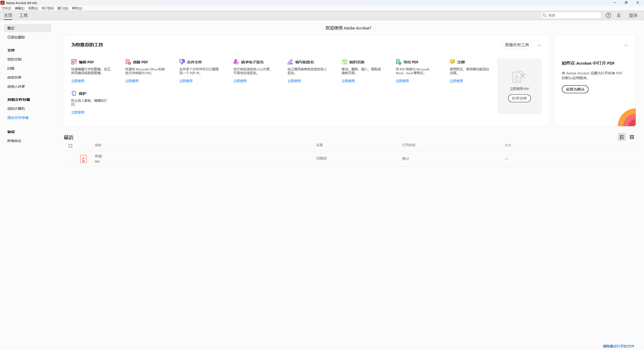Click 立即使用 under 创建 PDF

pos(132,81)
